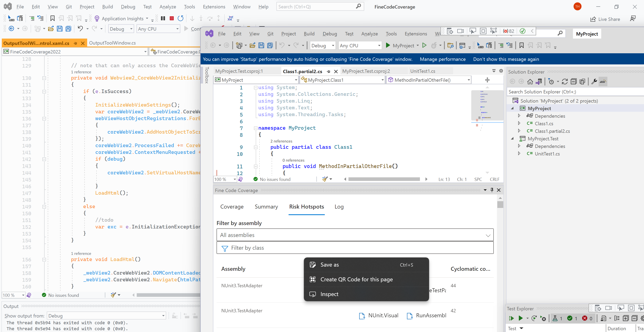Screen dimensions: 644x332
Task: Switch to the Summary tab in Fine Code Coverage
Action: point(266,207)
